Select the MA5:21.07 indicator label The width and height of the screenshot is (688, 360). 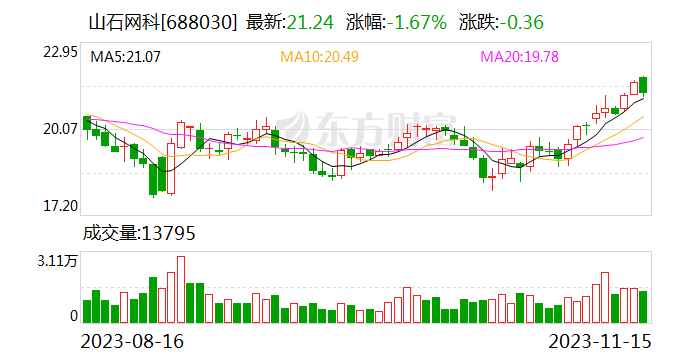125,57
